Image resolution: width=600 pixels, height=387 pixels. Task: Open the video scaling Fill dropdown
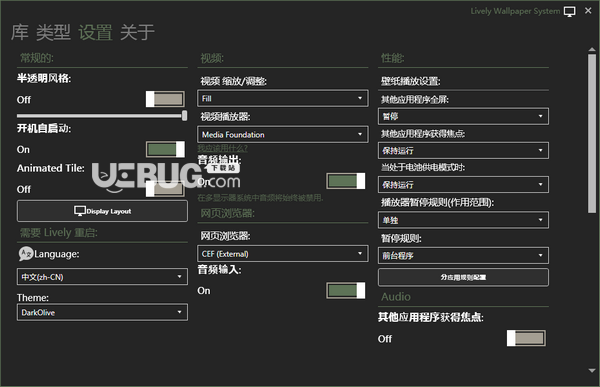point(283,98)
